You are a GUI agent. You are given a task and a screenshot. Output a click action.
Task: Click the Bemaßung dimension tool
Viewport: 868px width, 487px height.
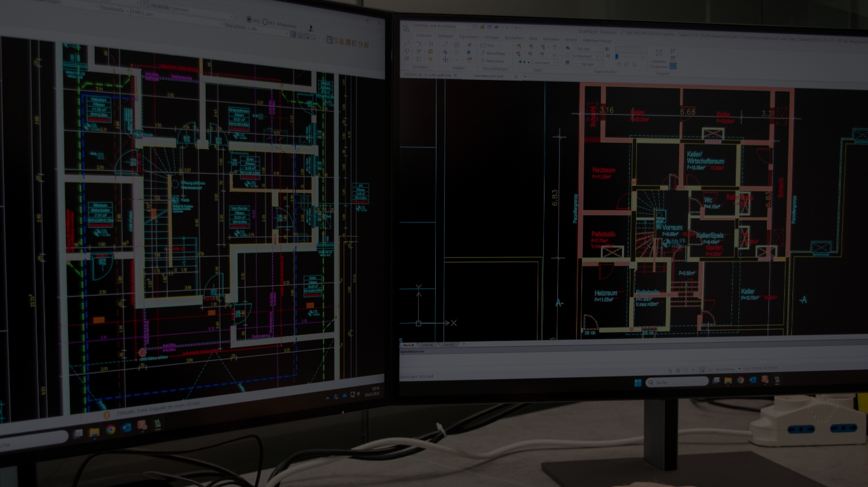(496, 53)
